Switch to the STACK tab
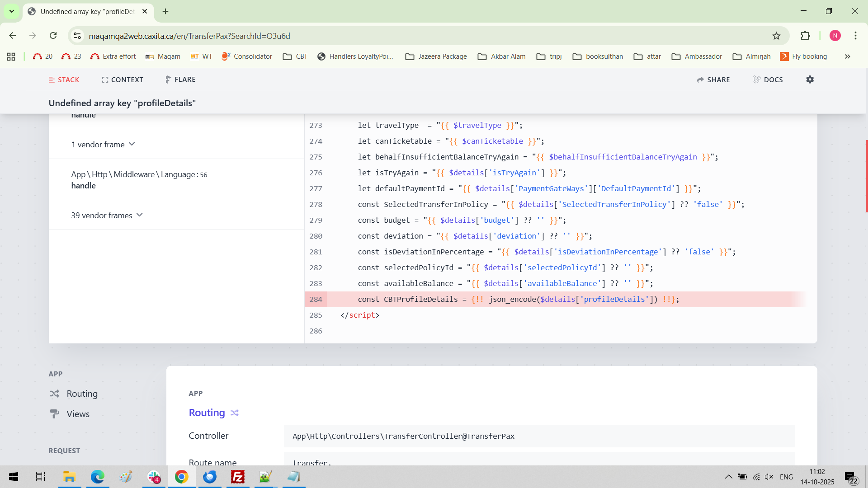This screenshot has height=488, width=868. 64,80
